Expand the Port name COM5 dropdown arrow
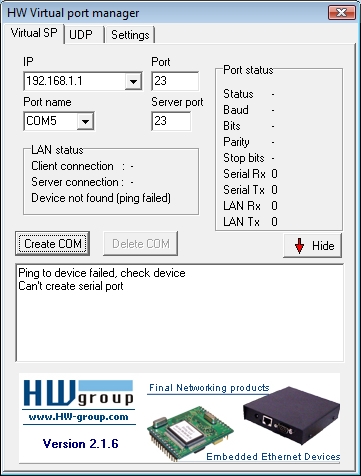Screen dimensions: 361x476 tap(85, 121)
